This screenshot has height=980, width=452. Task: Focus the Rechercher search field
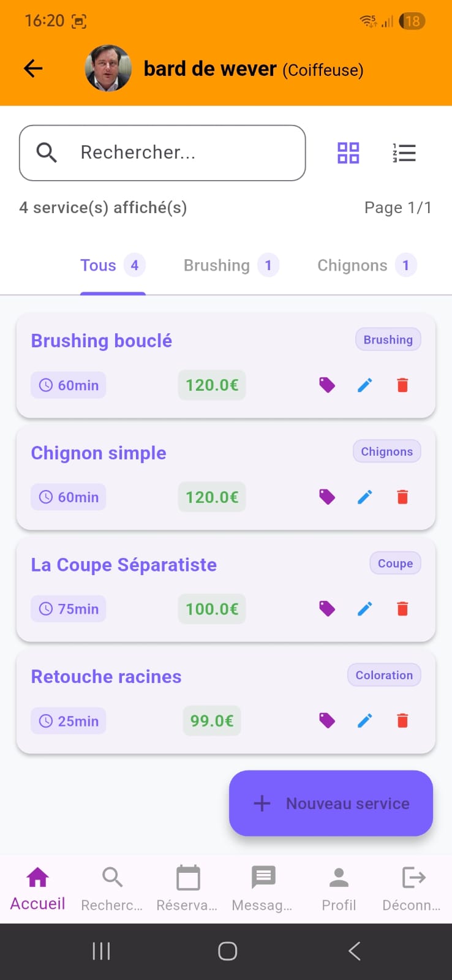pyautogui.click(x=184, y=153)
